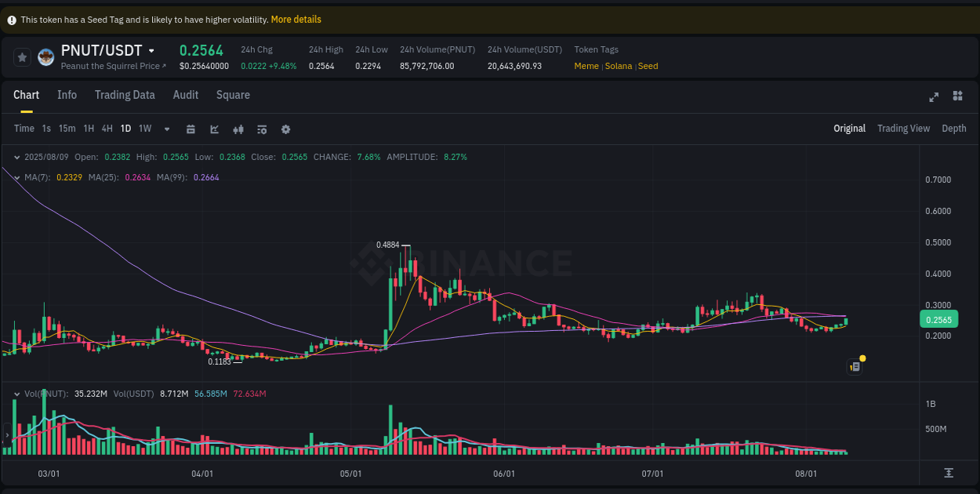Viewport: 980px width, 494px height.
Task: Favorite the PNUT/USDT pair via star
Action: 23,56
